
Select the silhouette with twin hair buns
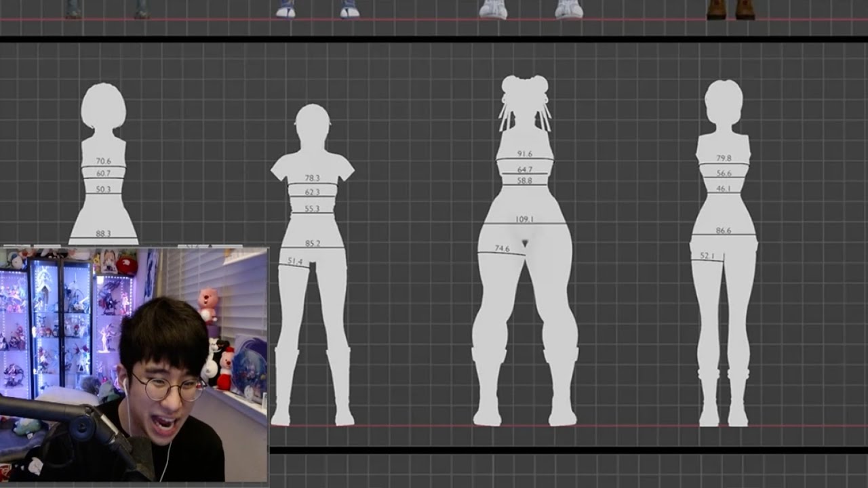tap(525, 251)
